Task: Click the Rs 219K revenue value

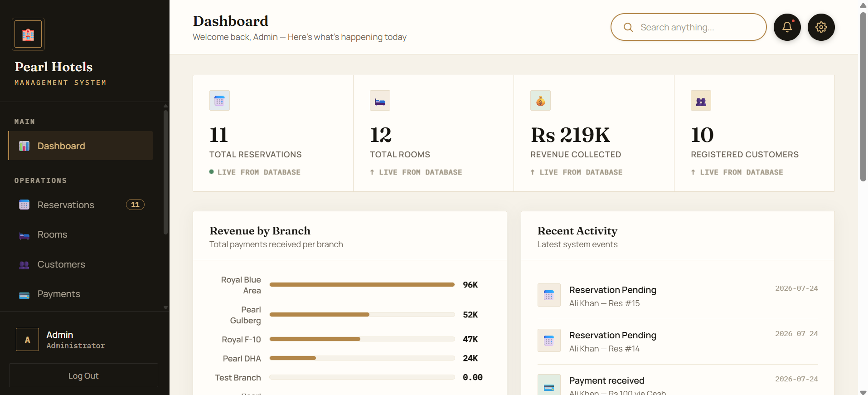Action: click(x=570, y=135)
